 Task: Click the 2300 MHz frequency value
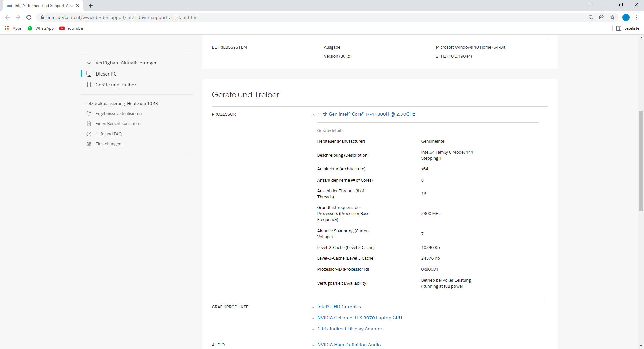pos(431,214)
